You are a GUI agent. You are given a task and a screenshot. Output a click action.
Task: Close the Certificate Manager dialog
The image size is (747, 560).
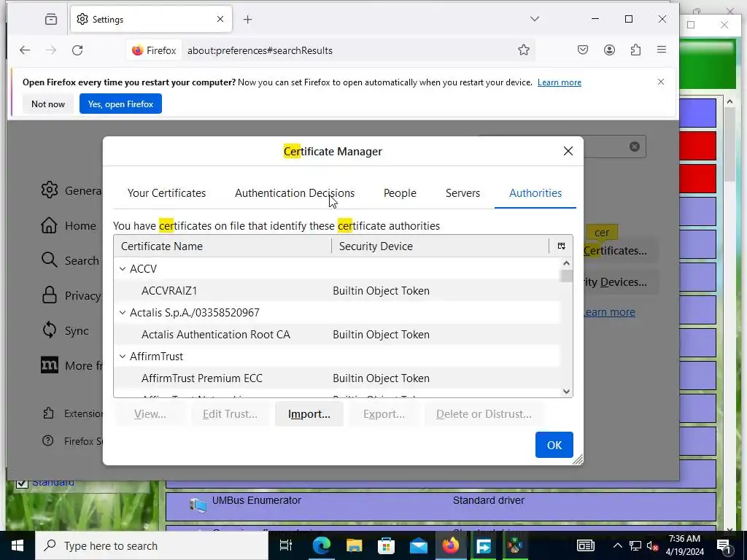(x=568, y=151)
